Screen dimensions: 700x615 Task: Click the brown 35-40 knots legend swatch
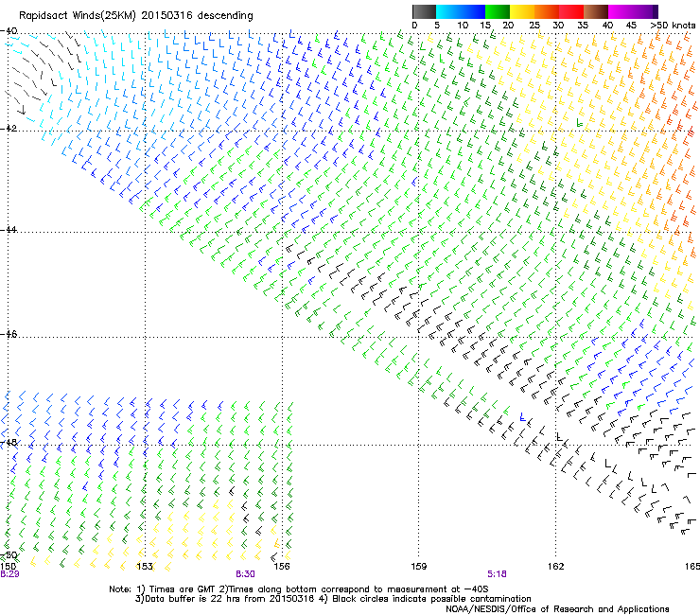click(596, 11)
